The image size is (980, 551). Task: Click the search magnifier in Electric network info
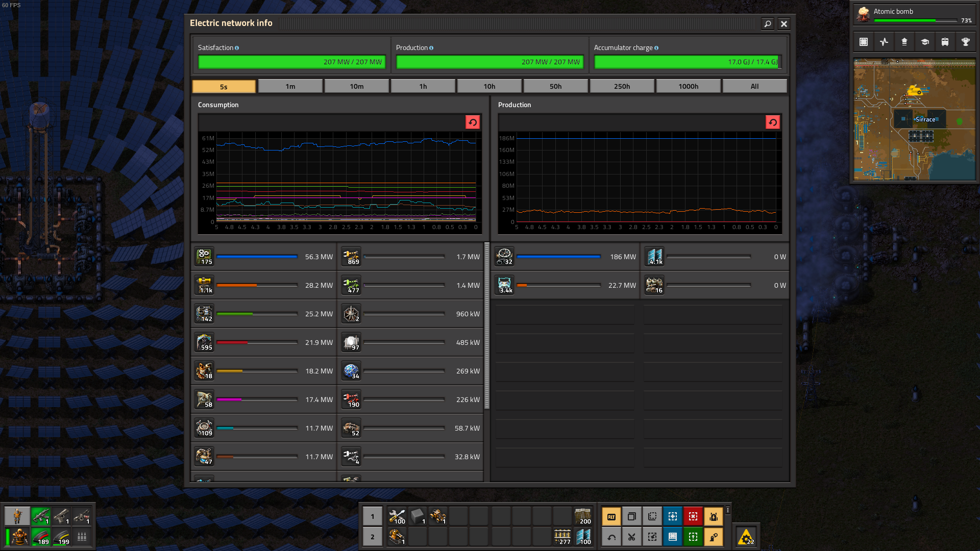click(768, 23)
